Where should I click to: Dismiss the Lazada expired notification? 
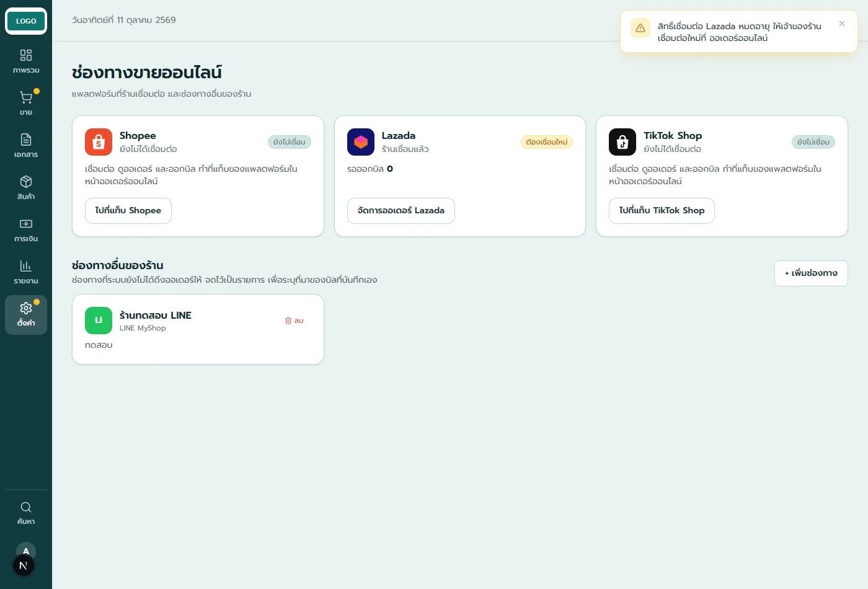[x=842, y=24]
